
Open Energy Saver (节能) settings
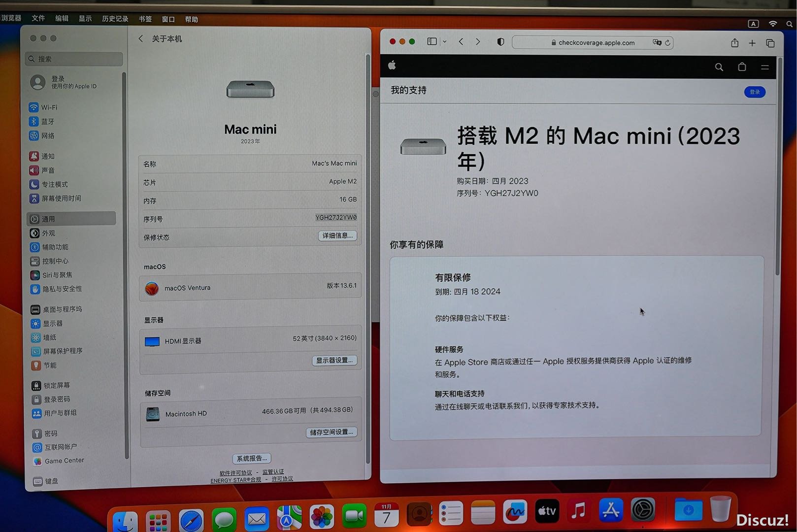(44, 366)
